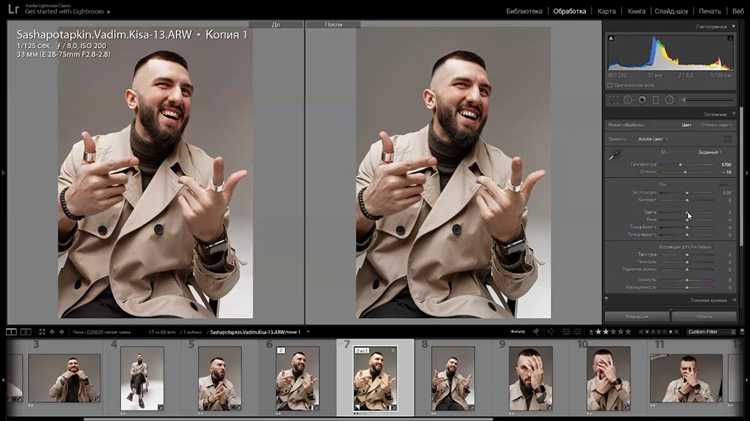Expand the Tone Curve panel header

(708, 300)
